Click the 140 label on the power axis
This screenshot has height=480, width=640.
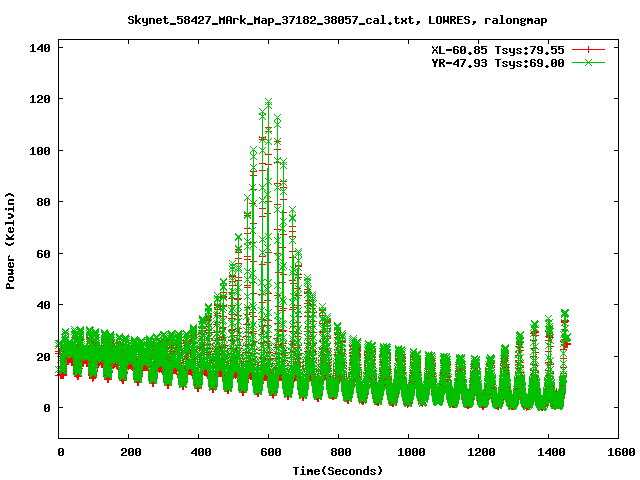pos(40,48)
